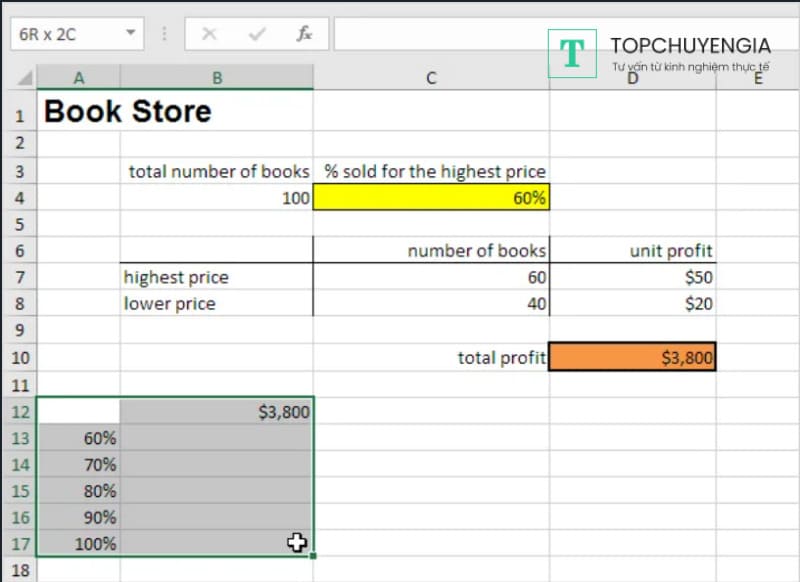Click the Enter checkmark formula bar icon

[257, 34]
